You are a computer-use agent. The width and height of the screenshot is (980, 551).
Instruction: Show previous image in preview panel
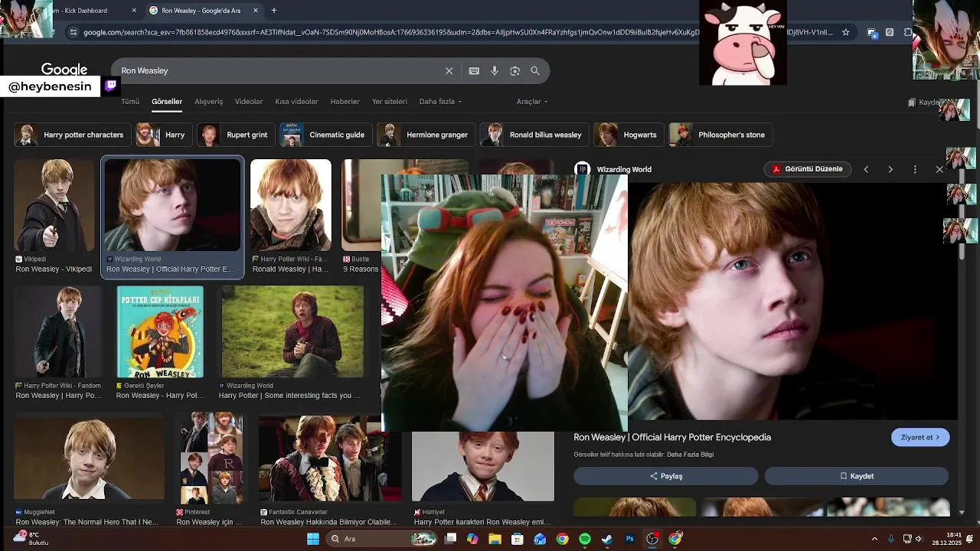866,169
